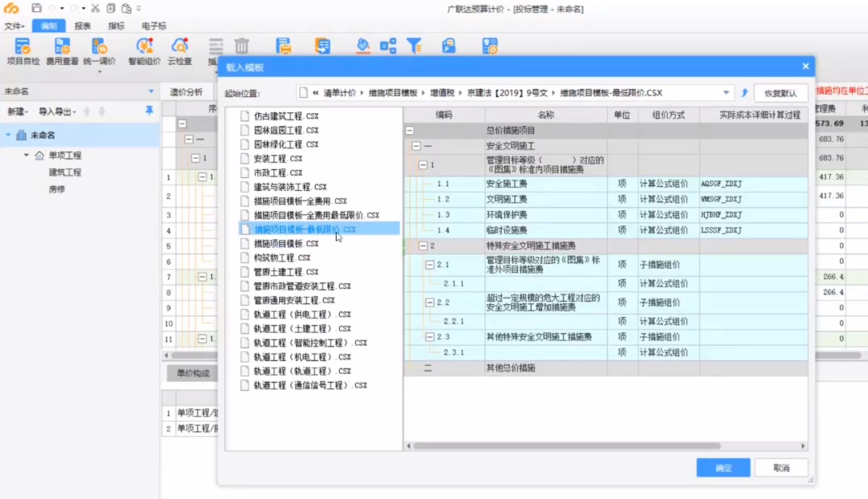Expand the 未命名 project dropdown arrow
The width and height of the screenshot is (868, 499).
(x=151, y=92)
